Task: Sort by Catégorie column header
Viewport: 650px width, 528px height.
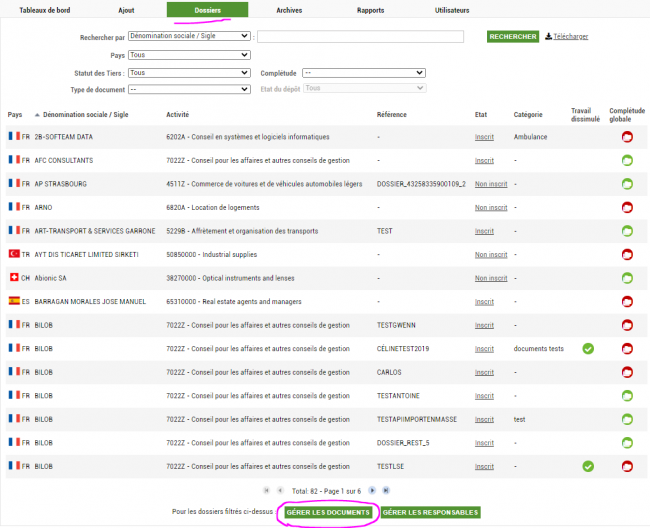Action: [528, 115]
